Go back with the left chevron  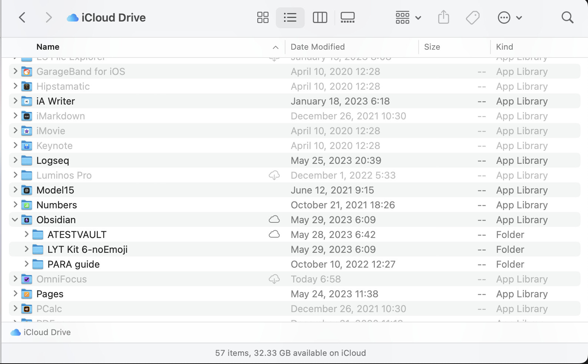(22, 17)
